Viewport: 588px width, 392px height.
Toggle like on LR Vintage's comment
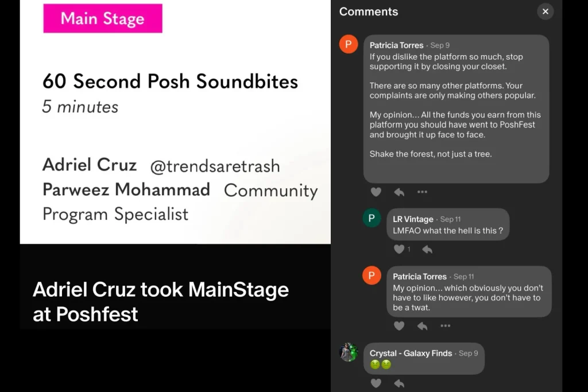pyautogui.click(x=399, y=249)
